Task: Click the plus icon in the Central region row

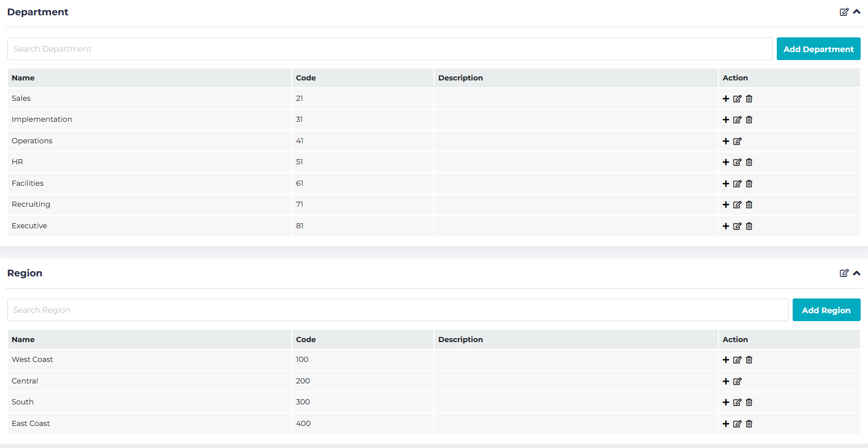Action: tap(726, 381)
